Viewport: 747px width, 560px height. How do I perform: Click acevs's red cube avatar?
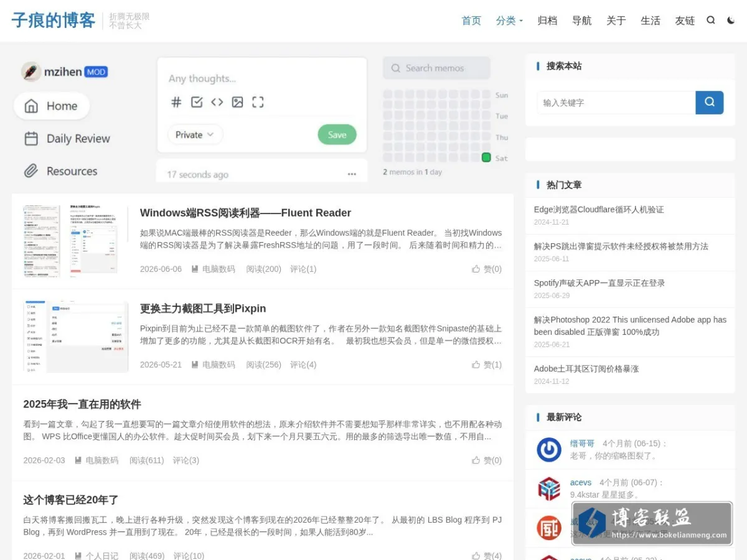tap(549, 488)
